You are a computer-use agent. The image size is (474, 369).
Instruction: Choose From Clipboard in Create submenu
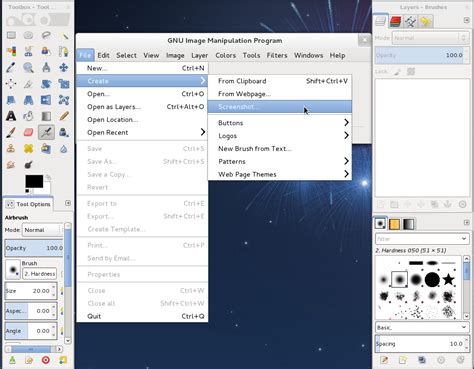[x=280, y=81]
